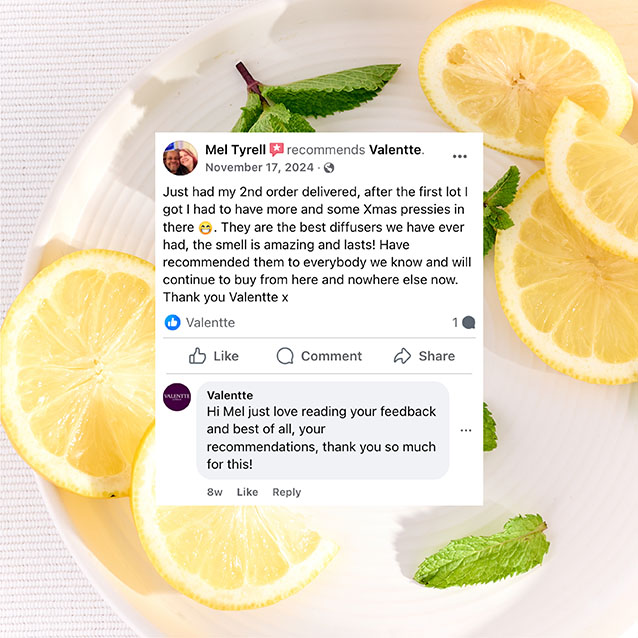Screen dimensions: 638x638
Task: Like the post with the thumbs-up
Action: pos(197,356)
